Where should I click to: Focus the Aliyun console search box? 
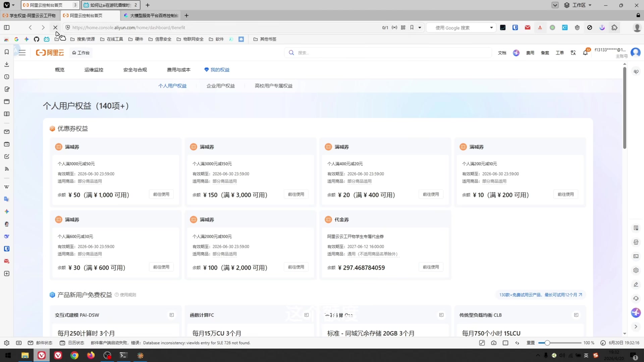(x=388, y=53)
